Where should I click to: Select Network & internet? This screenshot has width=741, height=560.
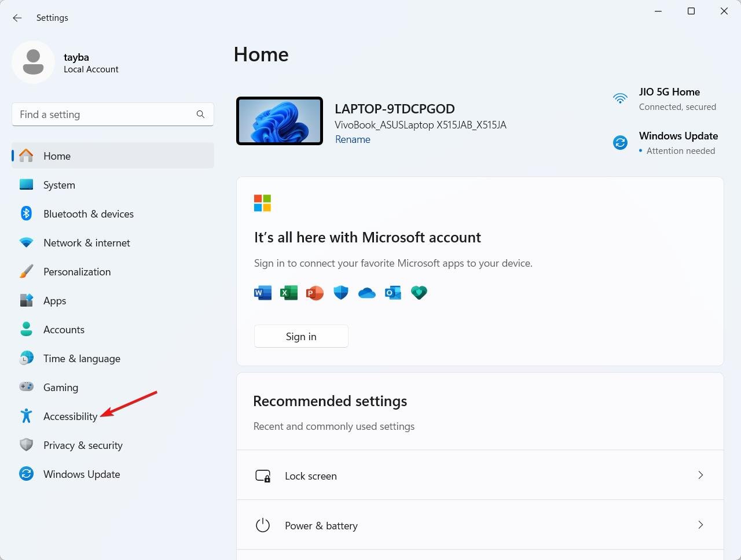coord(113,242)
